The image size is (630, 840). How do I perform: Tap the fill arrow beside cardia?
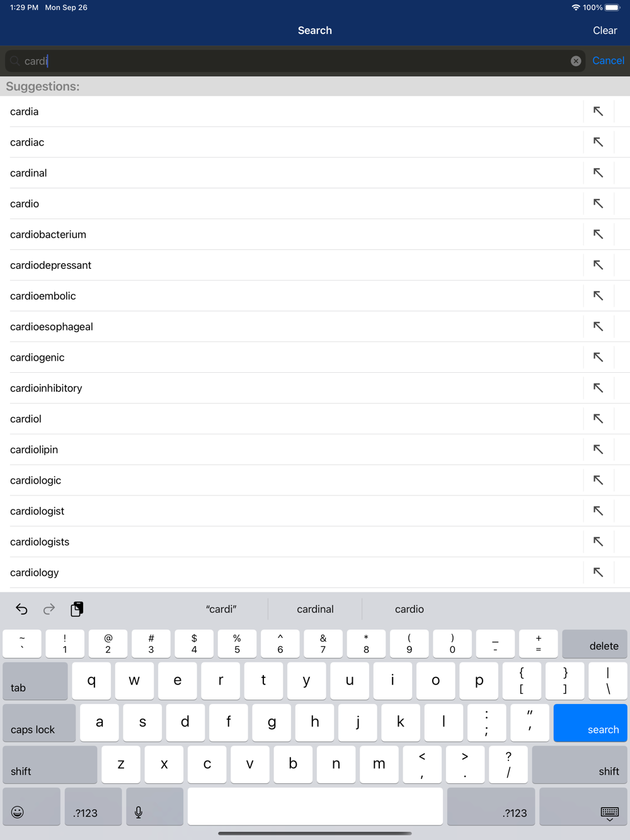click(x=598, y=111)
